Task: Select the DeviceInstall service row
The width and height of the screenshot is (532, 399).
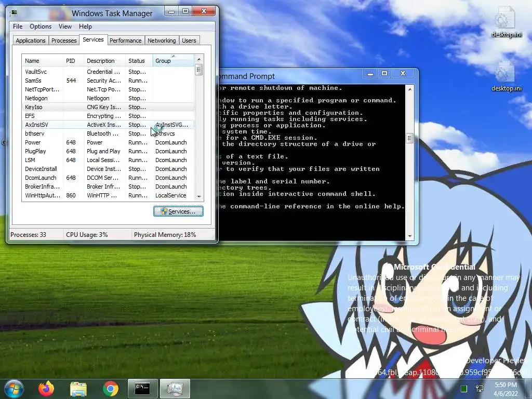Action: 108,169
